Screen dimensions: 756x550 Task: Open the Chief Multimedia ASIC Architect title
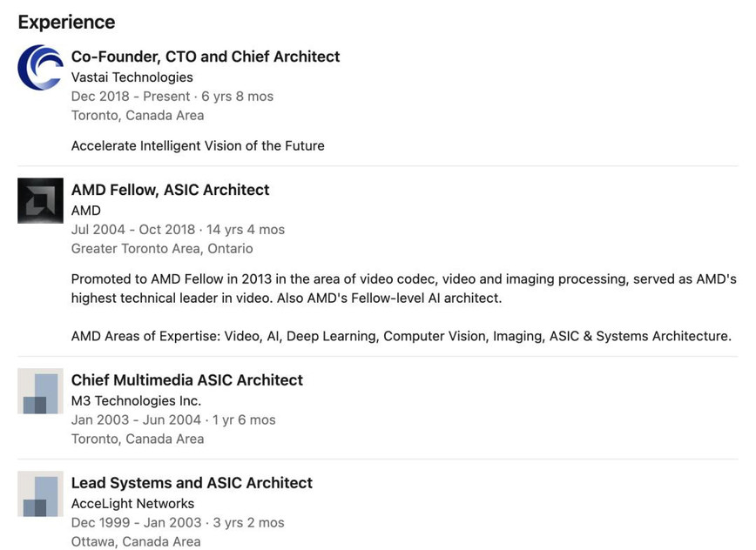tap(187, 380)
